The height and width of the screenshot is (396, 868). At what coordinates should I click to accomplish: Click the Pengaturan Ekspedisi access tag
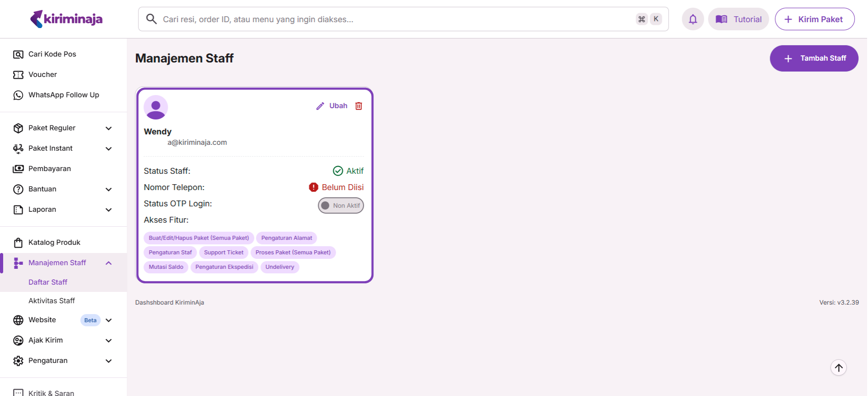coord(224,267)
